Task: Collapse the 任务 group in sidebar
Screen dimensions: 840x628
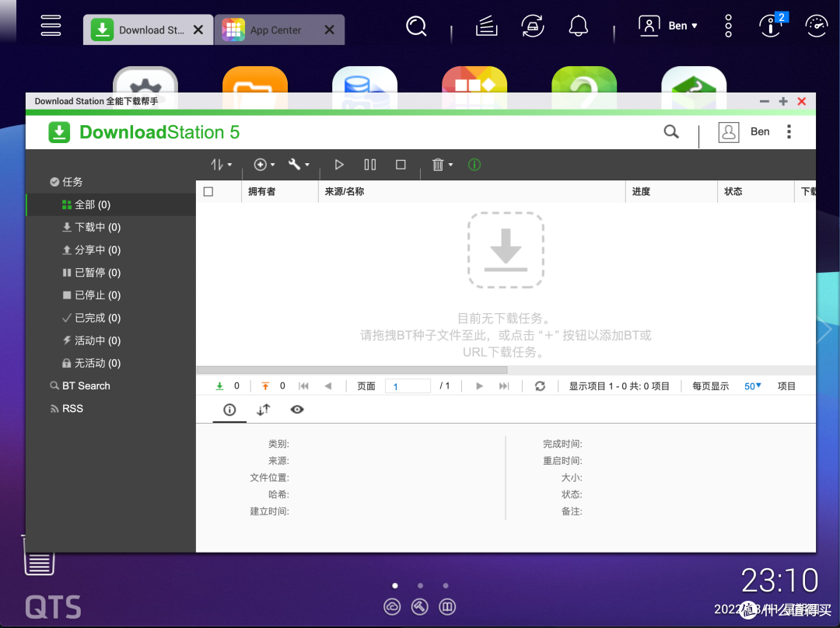Action: coord(66,182)
